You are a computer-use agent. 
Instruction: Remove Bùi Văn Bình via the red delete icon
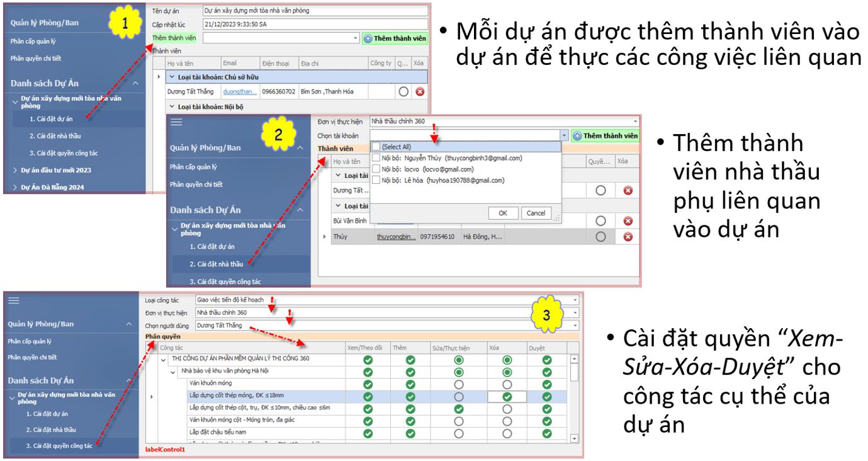coord(627,221)
